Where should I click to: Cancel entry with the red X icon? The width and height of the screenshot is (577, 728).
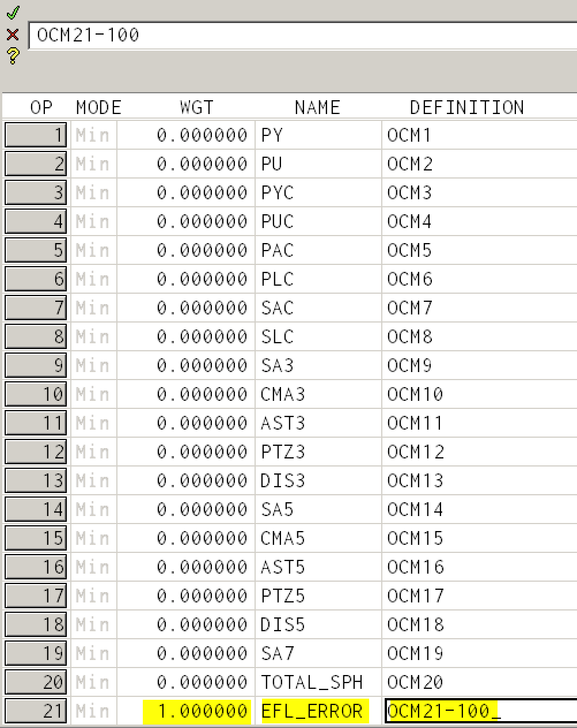pyautogui.click(x=13, y=35)
